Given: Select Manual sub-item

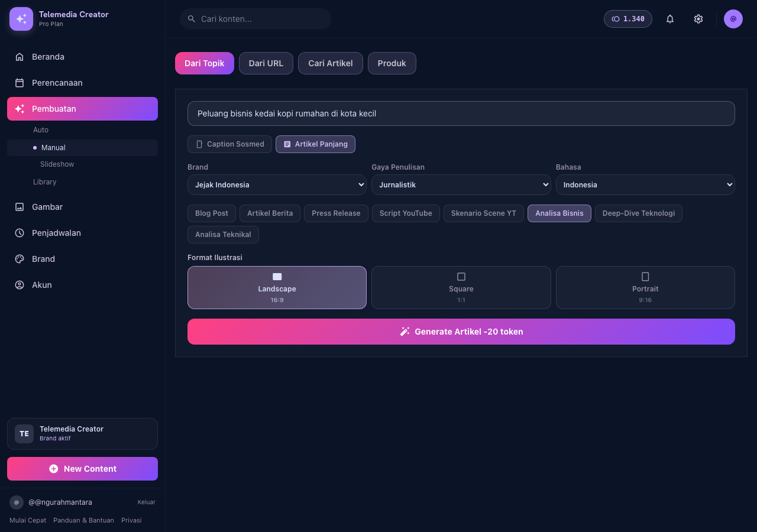Looking at the screenshot, I should (x=82, y=148).
